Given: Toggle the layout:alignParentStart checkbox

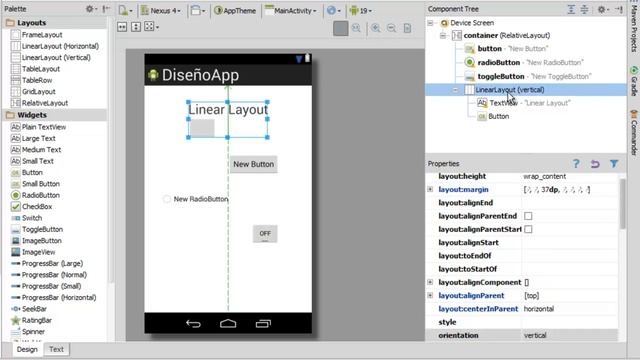Looking at the screenshot, I should pyautogui.click(x=528, y=229).
